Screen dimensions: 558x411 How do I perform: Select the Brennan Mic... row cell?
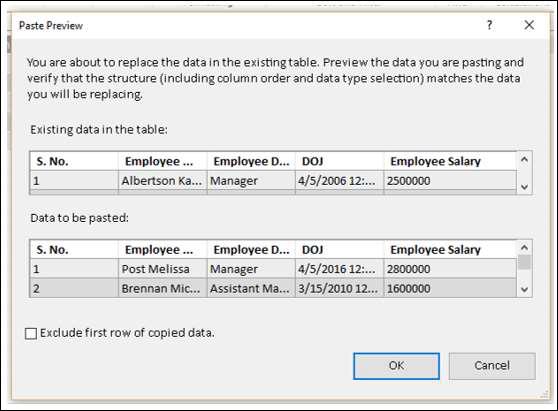point(163,288)
